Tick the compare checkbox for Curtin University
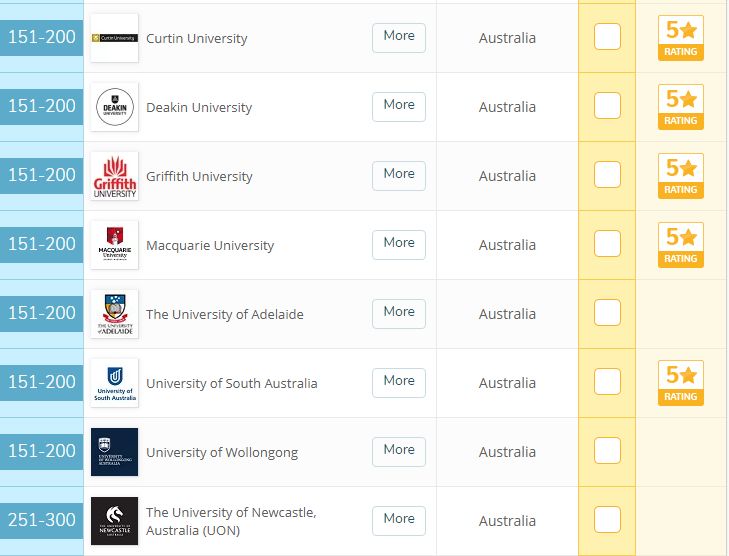Image resolution: width=729 pixels, height=556 pixels. [607, 36]
